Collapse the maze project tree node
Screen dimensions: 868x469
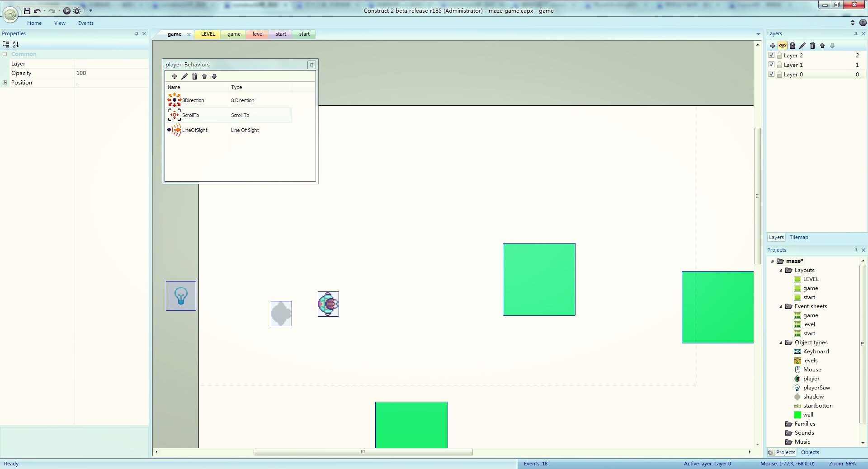click(x=773, y=261)
